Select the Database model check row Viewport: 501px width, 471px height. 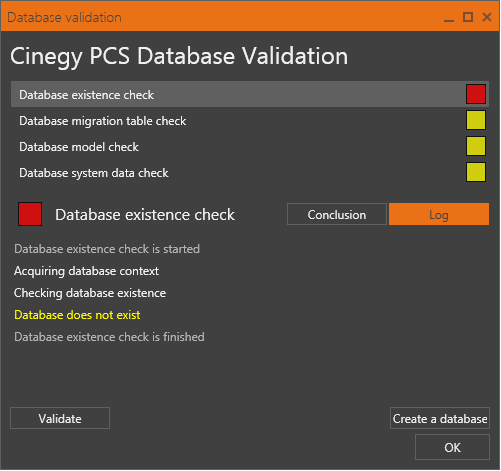coord(250,146)
